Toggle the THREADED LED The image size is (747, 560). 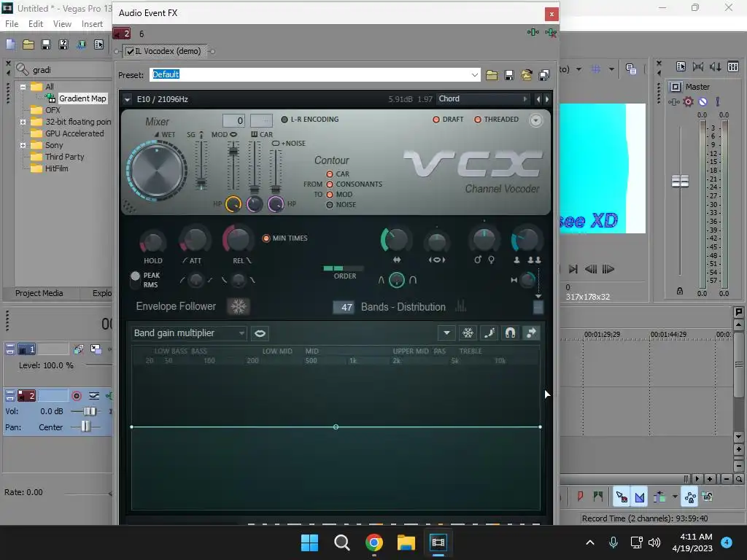(x=477, y=120)
